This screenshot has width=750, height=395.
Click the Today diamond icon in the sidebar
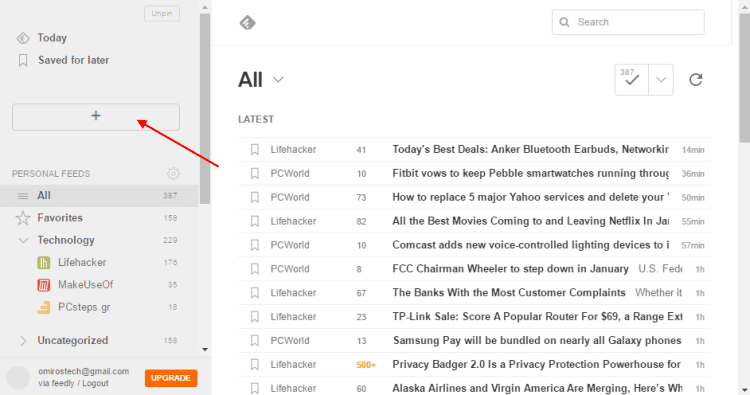(x=23, y=38)
